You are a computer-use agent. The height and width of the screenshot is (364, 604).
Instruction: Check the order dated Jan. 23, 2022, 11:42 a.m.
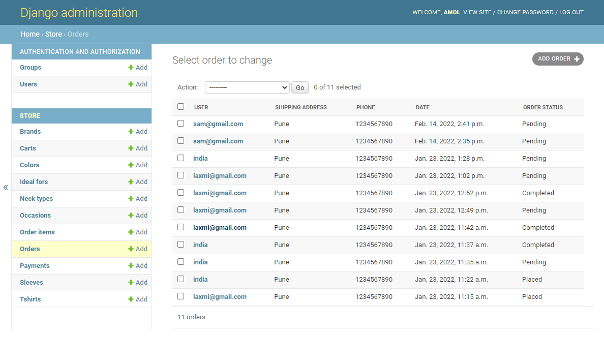180,227
